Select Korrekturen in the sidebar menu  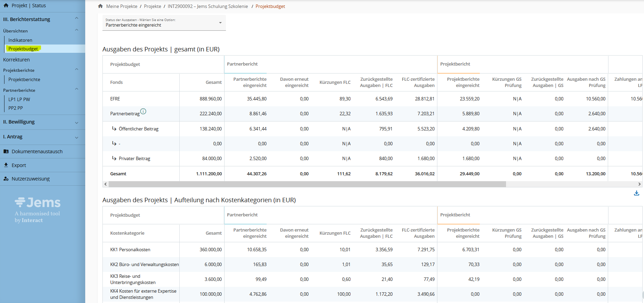click(x=17, y=60)
